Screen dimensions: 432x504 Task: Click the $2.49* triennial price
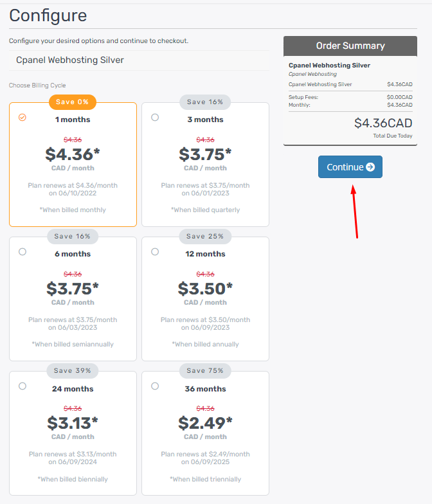click(205, 423)
